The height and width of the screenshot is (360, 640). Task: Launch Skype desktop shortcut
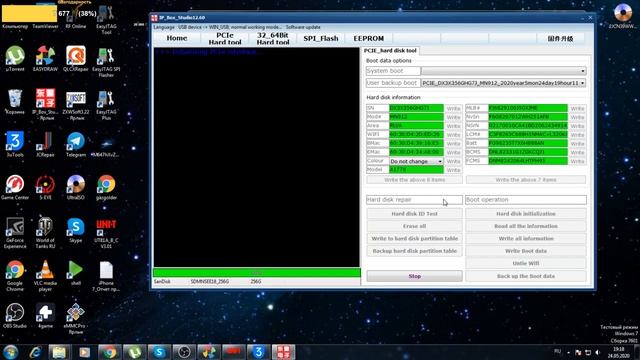coord(76,230)
